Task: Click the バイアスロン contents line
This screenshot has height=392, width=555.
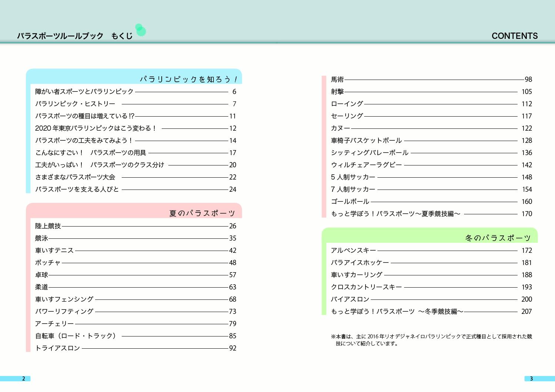Action: click(350, 299)
